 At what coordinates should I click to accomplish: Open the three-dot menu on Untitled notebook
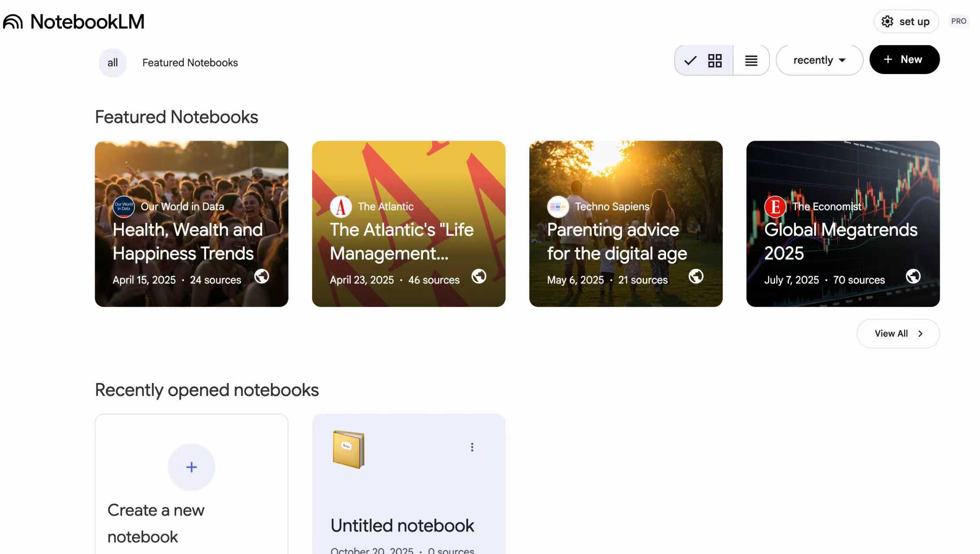point(472,447)
